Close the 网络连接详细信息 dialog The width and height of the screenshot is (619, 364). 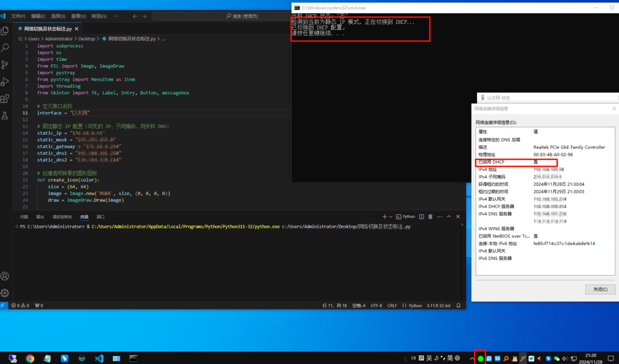click(614, 109)
